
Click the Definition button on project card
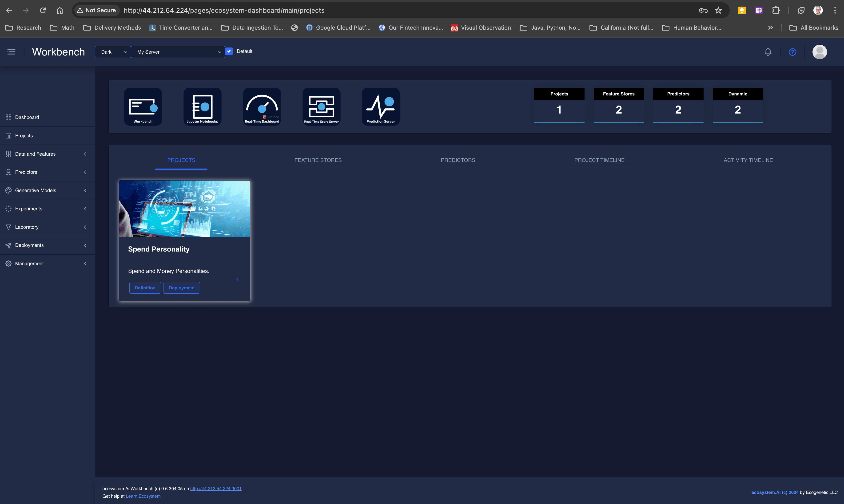click(x=145, y=288)
